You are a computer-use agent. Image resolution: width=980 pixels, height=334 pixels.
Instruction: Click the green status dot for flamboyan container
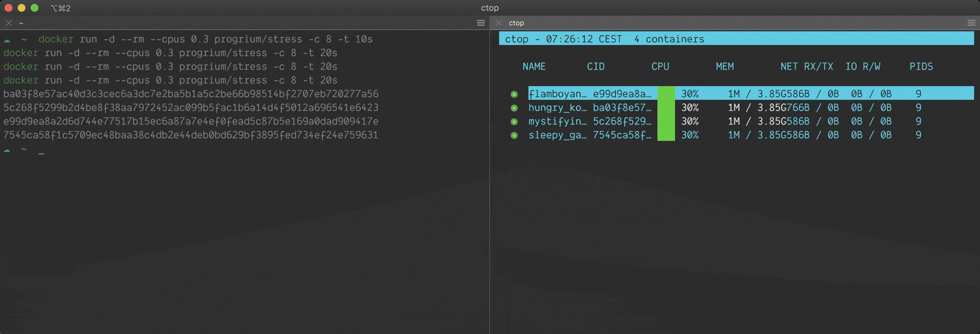tap(514, 94)
